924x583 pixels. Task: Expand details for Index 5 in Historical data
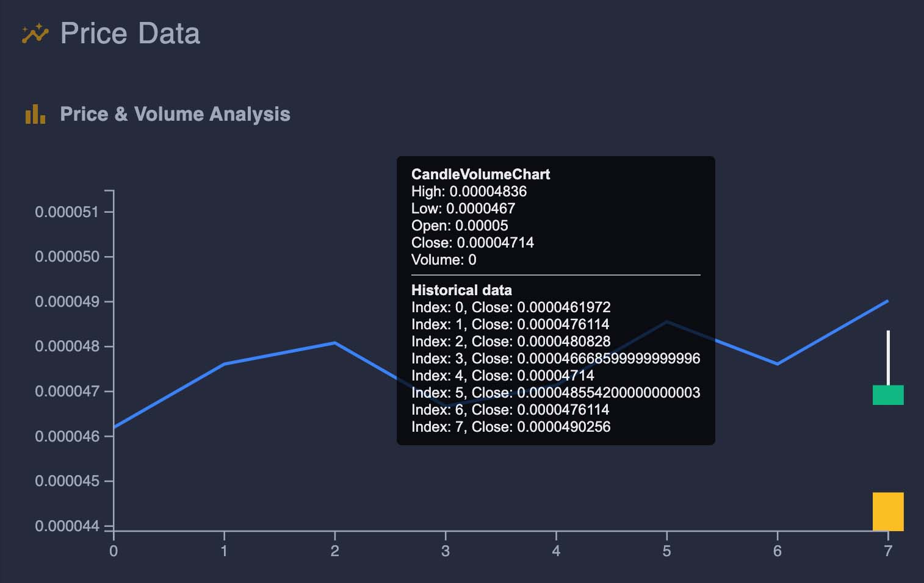click(556, 393)
